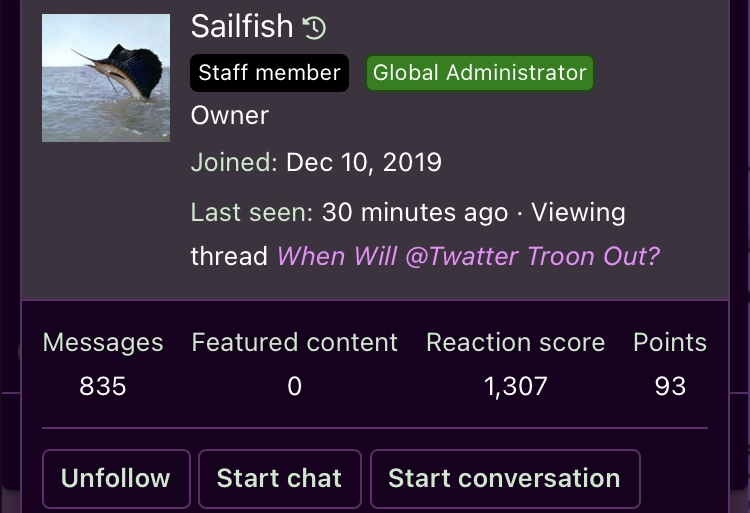Screen dimensions: 750x513
Task: Open the Reaction score stat label
Action: click(516, 343)
